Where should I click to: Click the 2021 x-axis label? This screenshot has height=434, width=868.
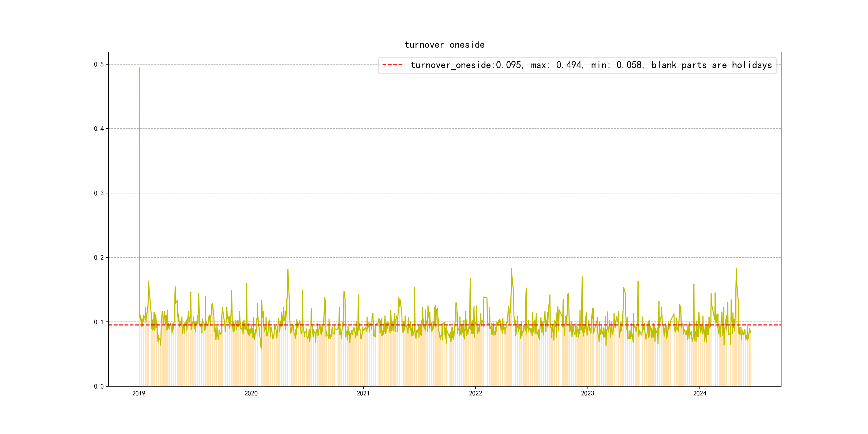(363, 393)
